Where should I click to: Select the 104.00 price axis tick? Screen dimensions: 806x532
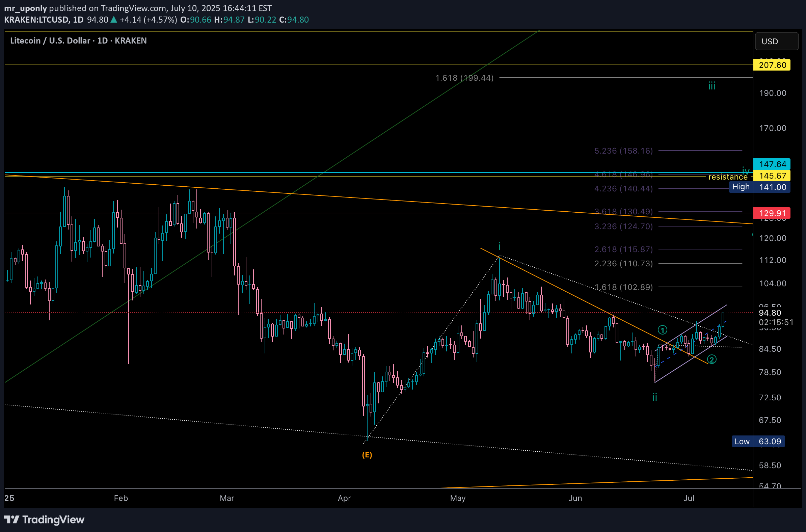(x=772, y=283)
